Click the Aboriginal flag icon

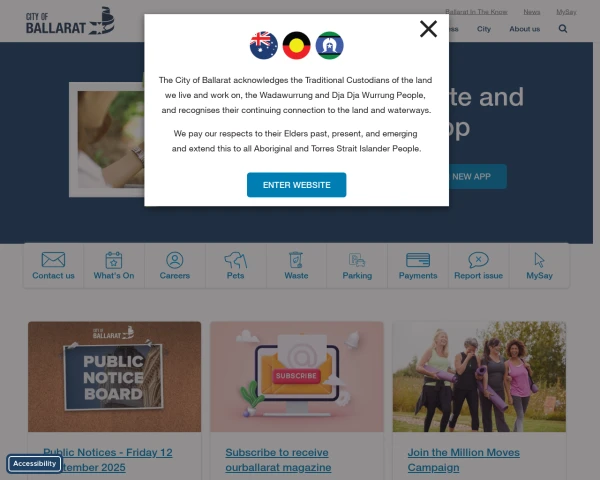297,45
